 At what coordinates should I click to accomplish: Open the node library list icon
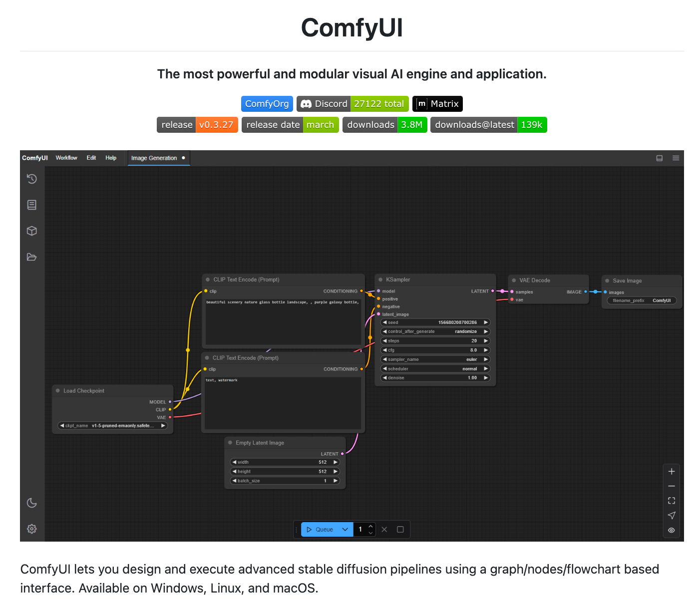(x=32, y=205)
